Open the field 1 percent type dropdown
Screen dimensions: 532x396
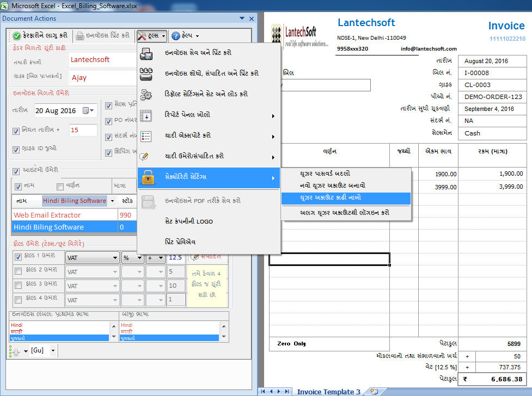[x=139, y=258]
